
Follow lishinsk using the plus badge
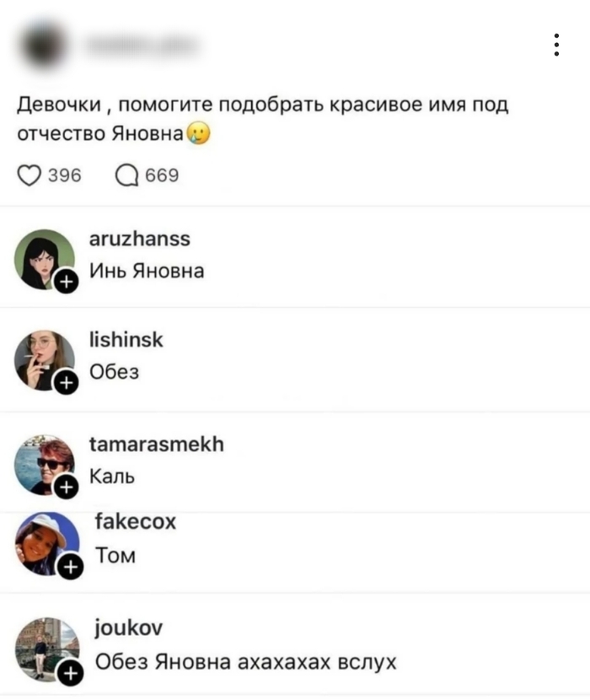[x=67, y=383]
